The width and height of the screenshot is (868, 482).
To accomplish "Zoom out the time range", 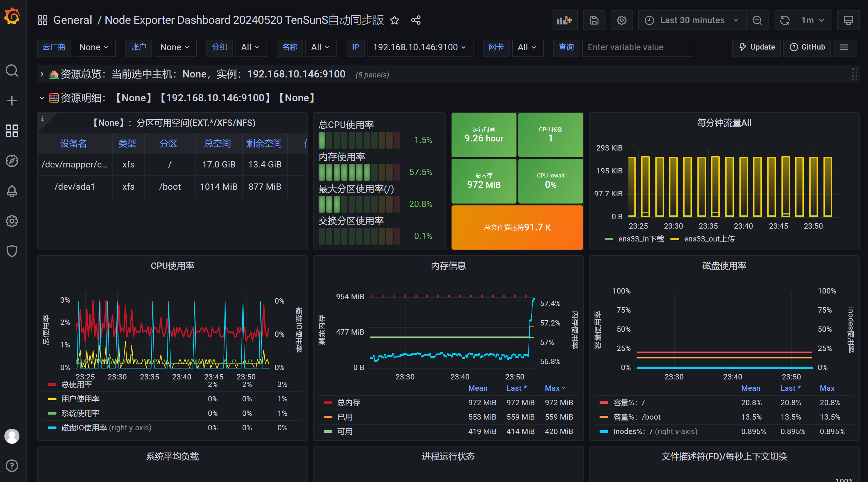I will [757, 20].
